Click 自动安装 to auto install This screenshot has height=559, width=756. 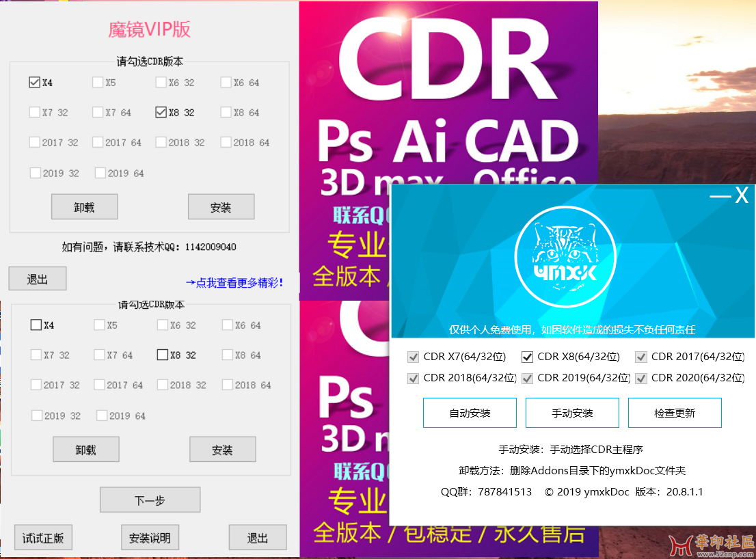470,413
